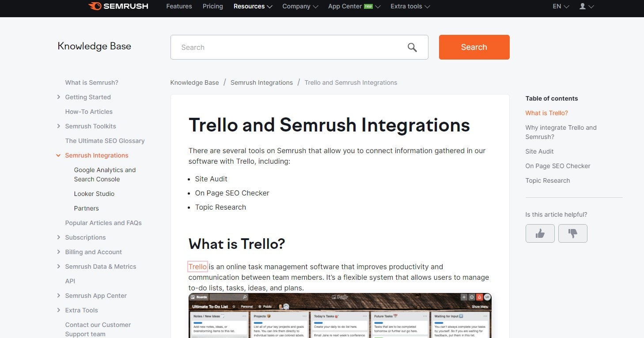The height and width of the screenshot is (338, 644).
Task: Click the App Center NEW badge
Action: click(x=368, y=6)
